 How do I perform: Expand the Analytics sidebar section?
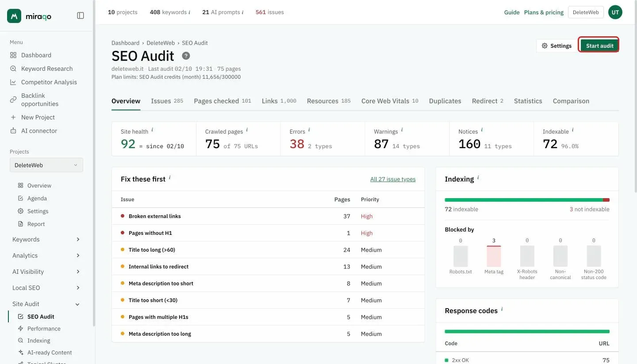pos(46,256)
